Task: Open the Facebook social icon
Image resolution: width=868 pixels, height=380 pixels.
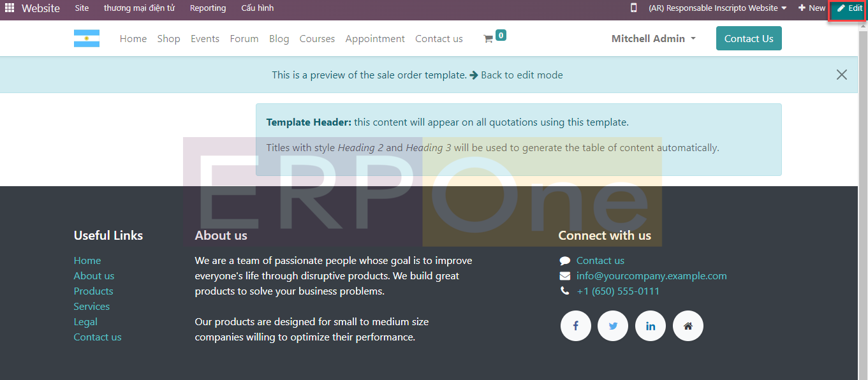Action: tap(575, 326)
